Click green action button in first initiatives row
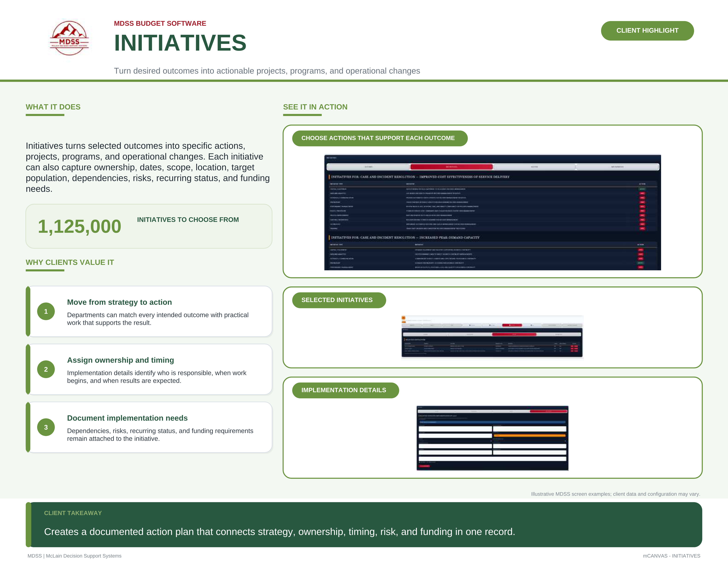This screenshot has width=728, height=563. 642,189
